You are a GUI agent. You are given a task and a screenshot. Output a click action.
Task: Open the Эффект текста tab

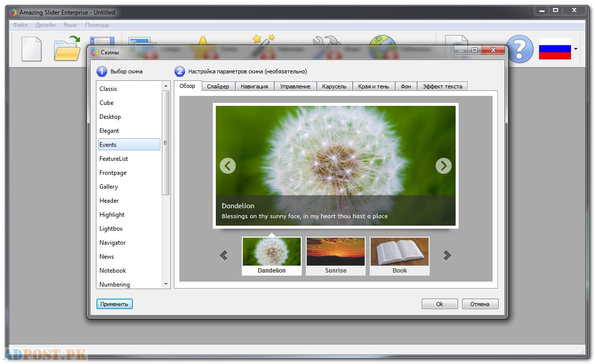click(x=443, y=86)
